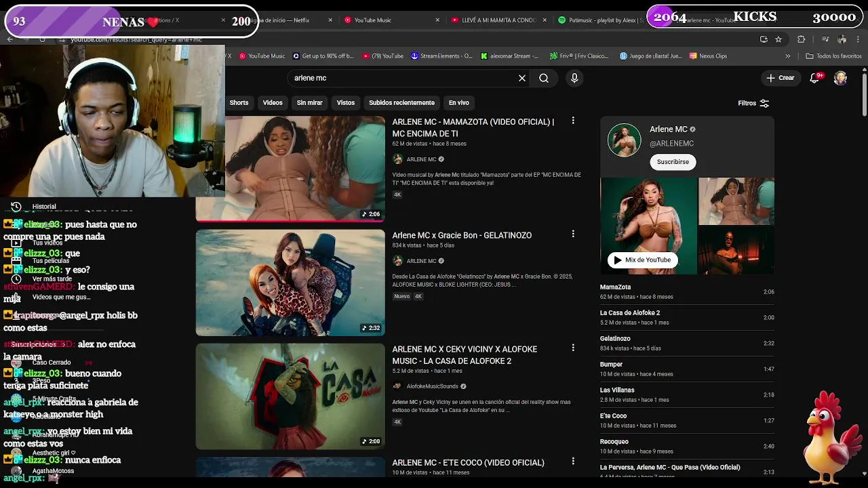Open the Filtros search filters
868x488 pixels.
click(753, 103)
